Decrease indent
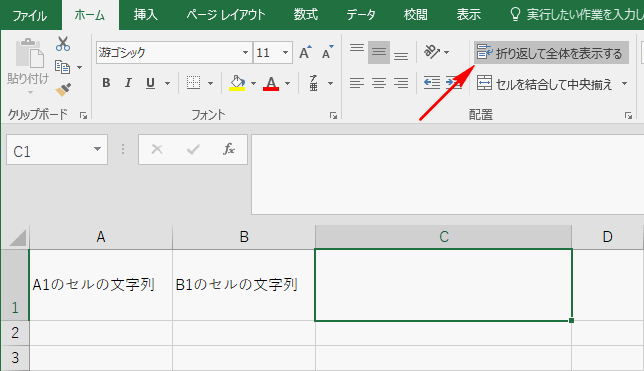644x371 pixels. point(432,83)
